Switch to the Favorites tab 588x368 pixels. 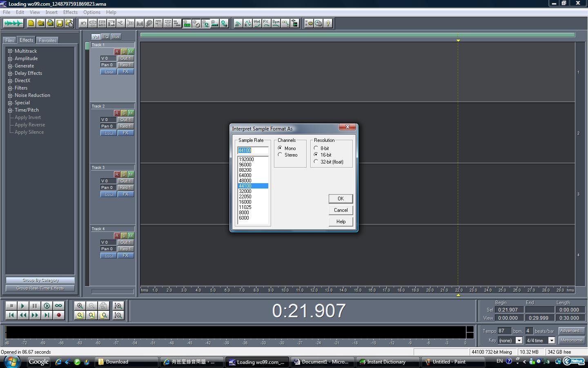point(47,40)
